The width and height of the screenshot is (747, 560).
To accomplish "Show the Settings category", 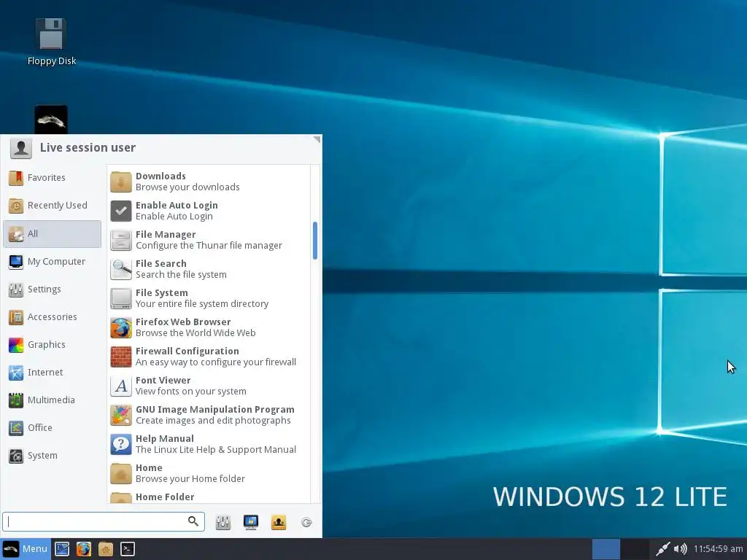I will [x=53, y=289].
